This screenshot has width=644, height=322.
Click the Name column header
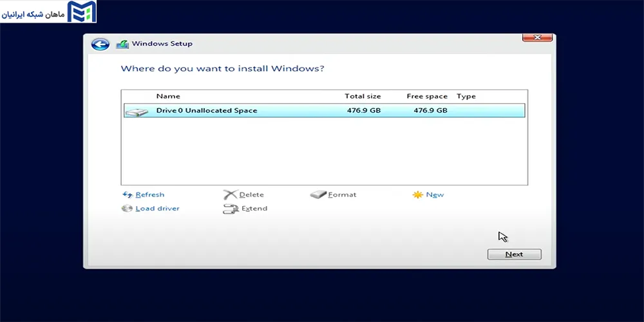pyautogui.click(x=168, y=96)
